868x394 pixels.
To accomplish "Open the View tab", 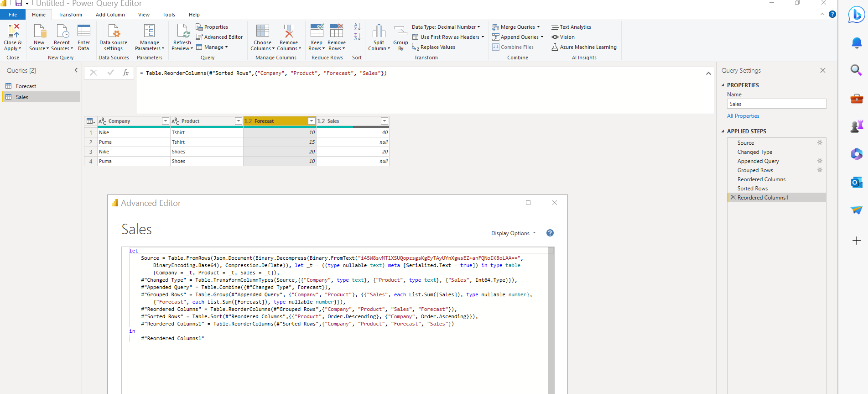I will coord(144,15).
